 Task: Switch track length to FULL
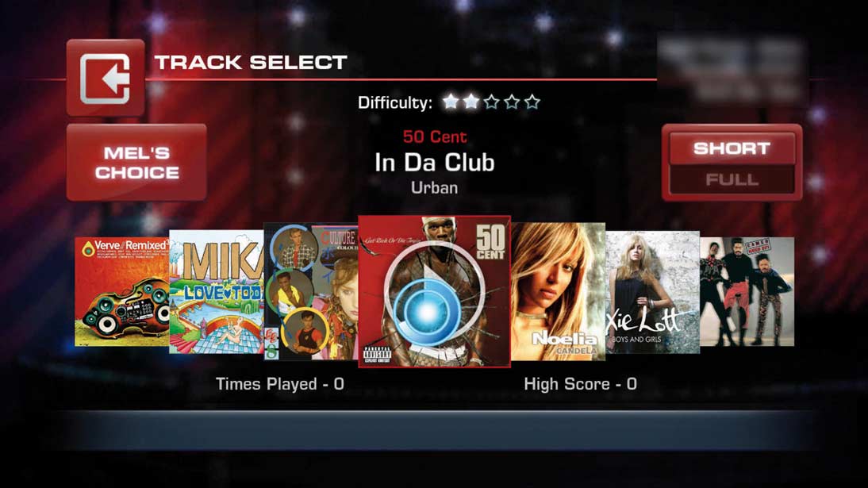(732, 179)
